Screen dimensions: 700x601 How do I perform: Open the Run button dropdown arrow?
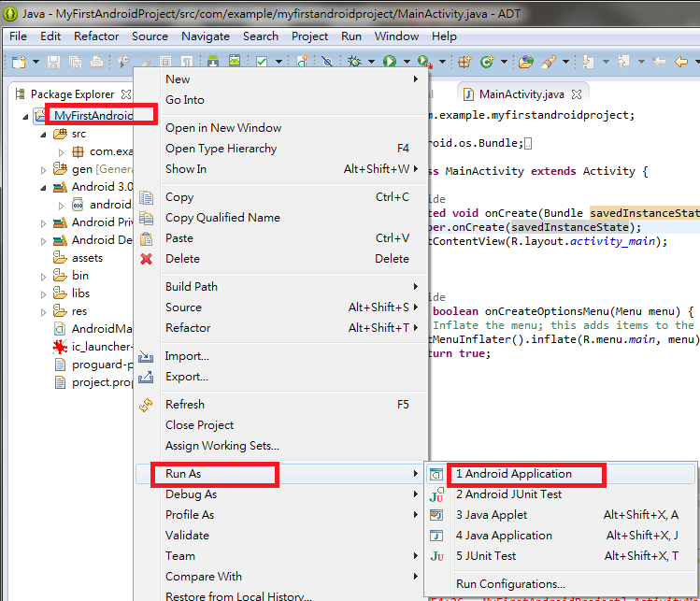[x=407, y=62]
